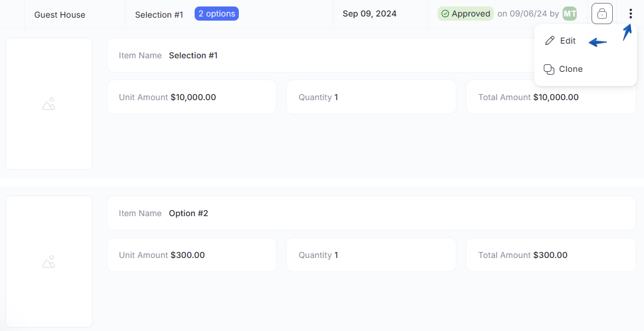Click the Unit Amount $300.00 field

pyautogui.click(x=192, y=255)
